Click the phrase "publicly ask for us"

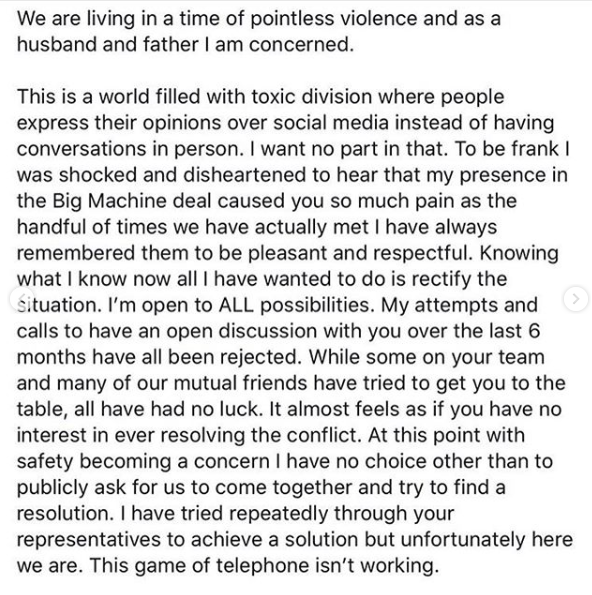[x=101, y=488]
